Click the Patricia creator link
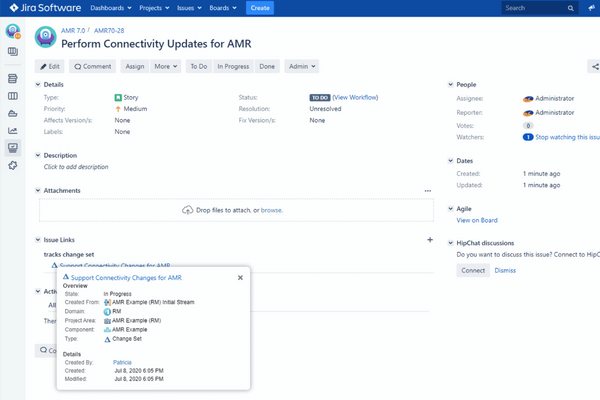The height and width of the screenshot is (400, 600). point(122,362)
